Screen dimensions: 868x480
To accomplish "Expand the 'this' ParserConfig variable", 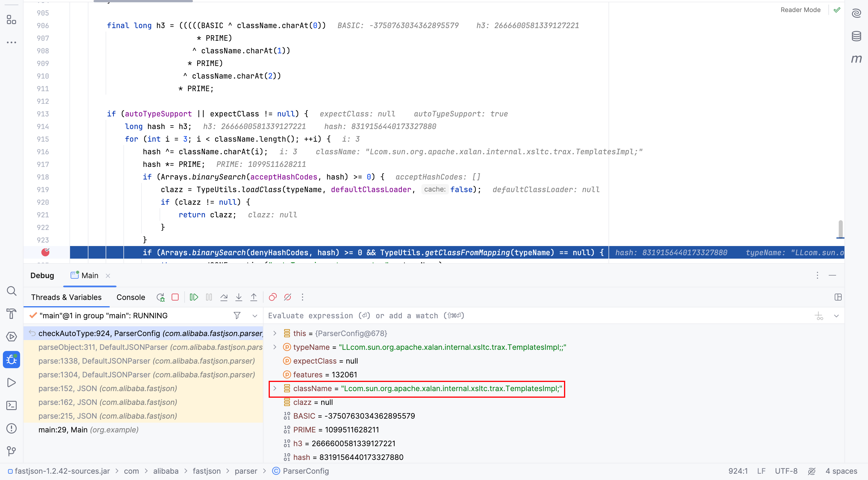I will (275, 333).
